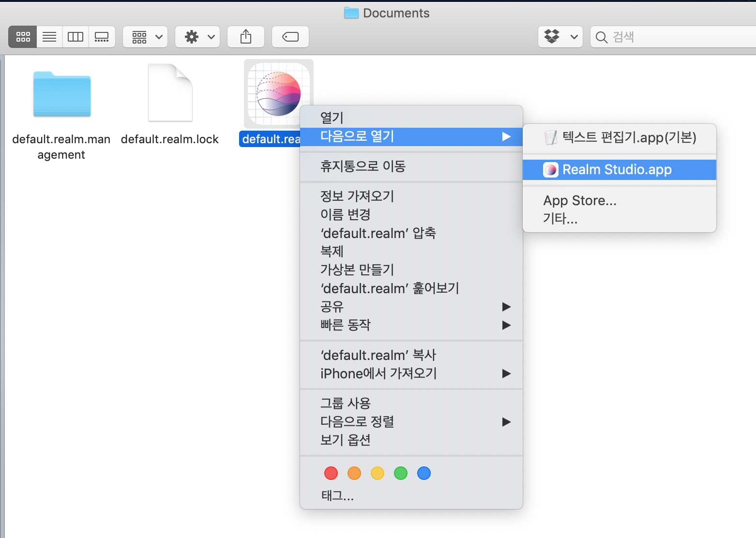The width and height of the screenshot is (756, 538).
Task: Apply the red tag color
Action: tap(331, 473)
